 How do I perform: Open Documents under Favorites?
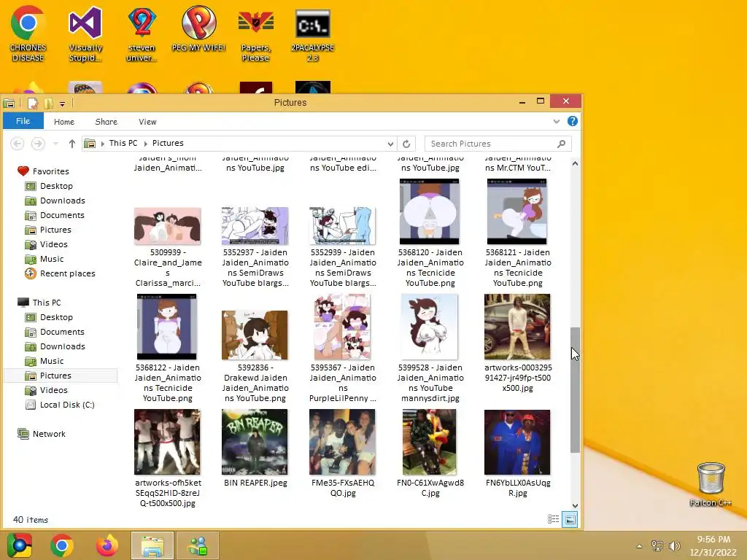click(x=62, y=215)
